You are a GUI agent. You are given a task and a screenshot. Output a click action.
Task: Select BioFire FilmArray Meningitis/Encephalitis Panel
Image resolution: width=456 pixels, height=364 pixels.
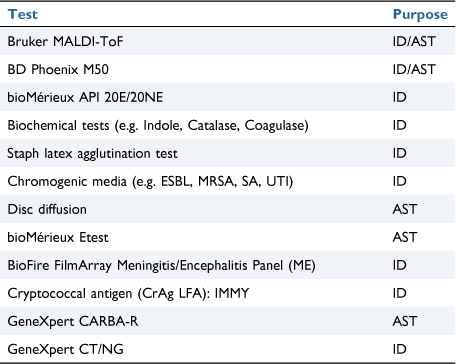[161, 266]
